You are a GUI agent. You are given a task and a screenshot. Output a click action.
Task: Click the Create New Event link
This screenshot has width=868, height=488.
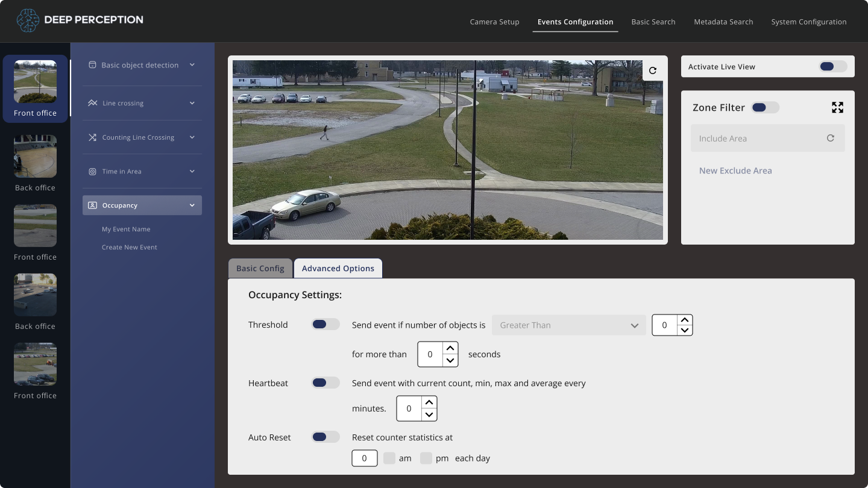130,247
